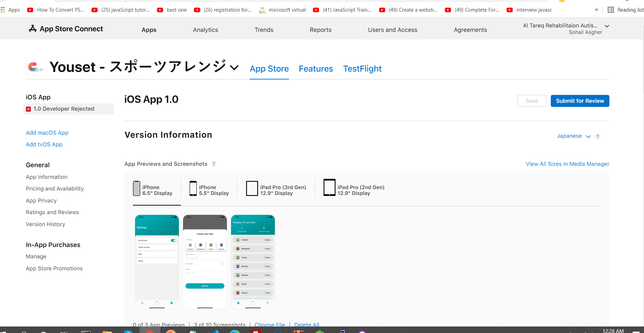This screenshot has width=644, height=333.
Task: Click the Settings screen screenshot thumbnail
Action: 157,262
